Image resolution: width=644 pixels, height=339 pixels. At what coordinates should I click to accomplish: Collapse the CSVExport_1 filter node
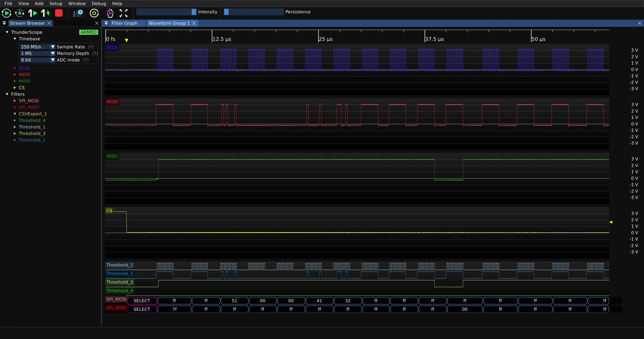pyautogui.click(x=15, y=114)
